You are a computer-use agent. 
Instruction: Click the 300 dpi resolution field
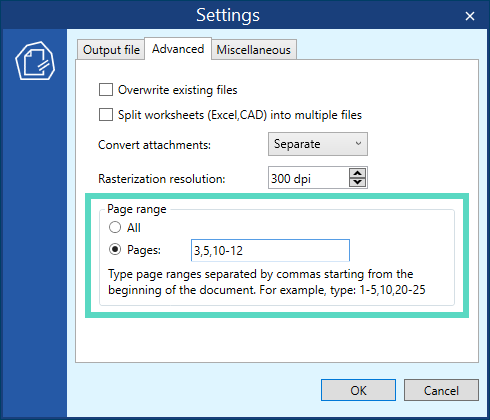click(308, 178)
